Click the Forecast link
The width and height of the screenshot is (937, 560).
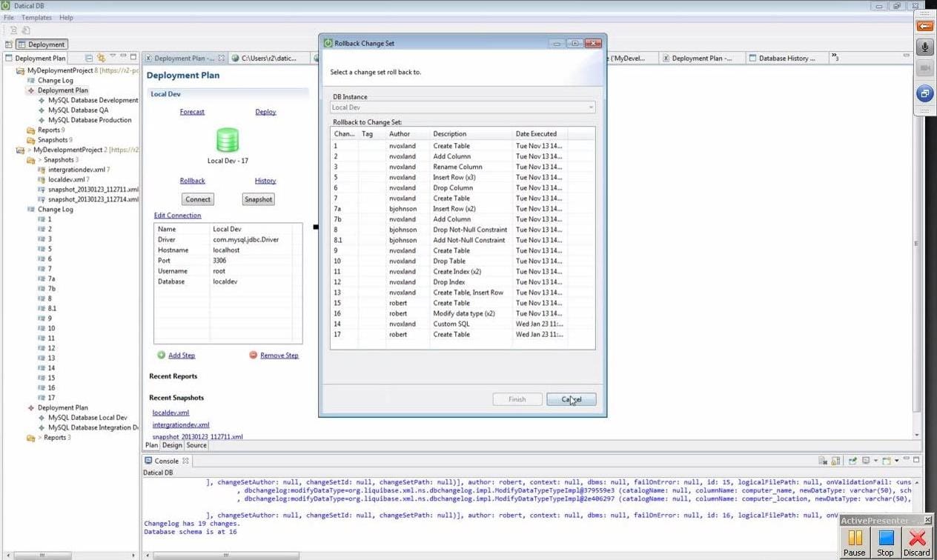coord(192,112)
